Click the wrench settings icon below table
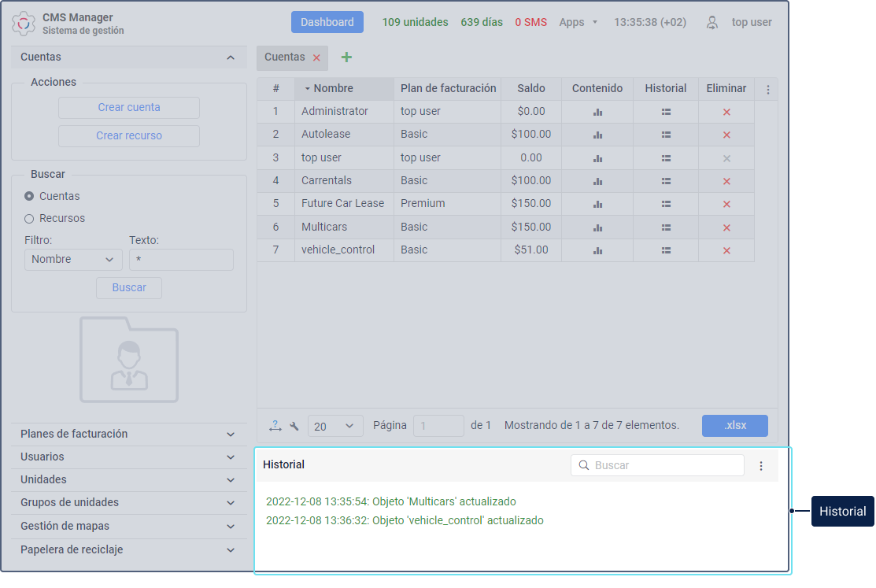Viewport: 876px width, 588px height. point(294,426)
